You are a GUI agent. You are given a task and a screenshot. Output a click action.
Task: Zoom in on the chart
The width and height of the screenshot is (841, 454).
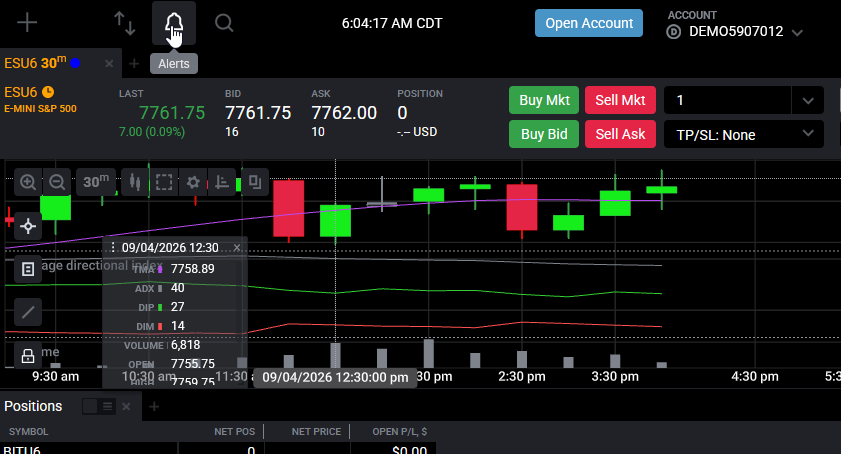click(28, 182)
